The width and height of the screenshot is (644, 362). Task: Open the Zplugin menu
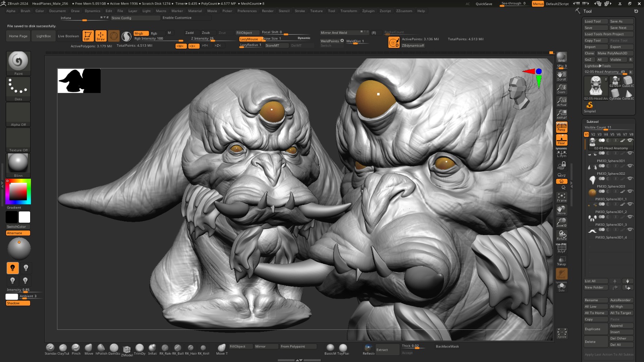[368, 11]
